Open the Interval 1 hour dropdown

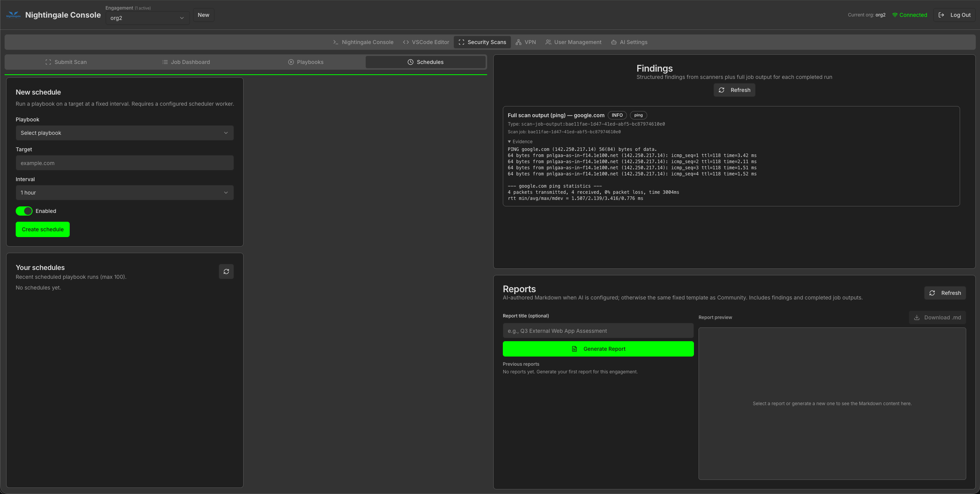124,193
